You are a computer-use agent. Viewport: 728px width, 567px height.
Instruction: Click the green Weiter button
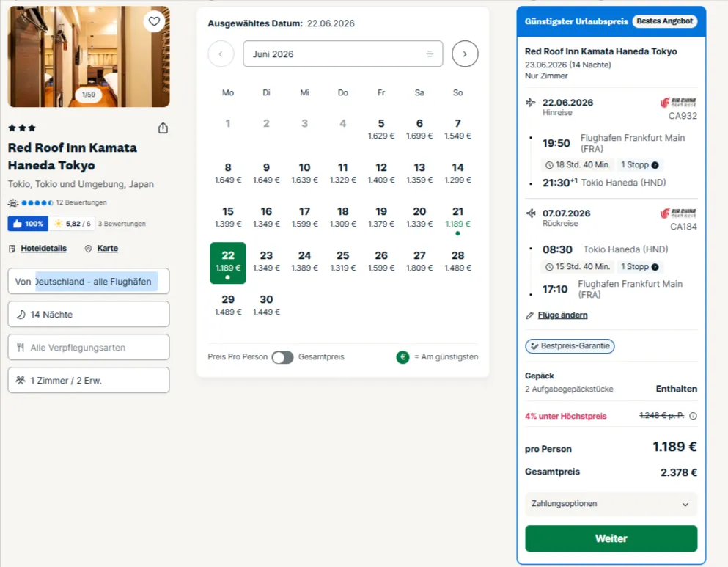[611, 538]
